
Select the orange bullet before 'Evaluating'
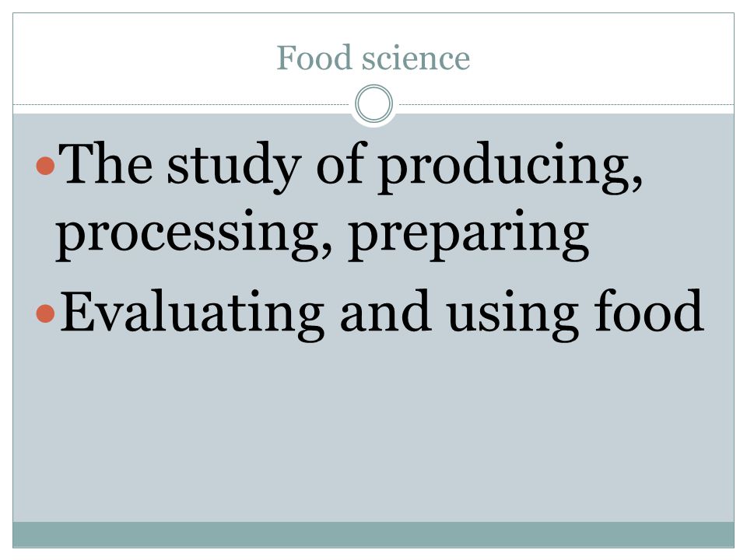[46, 313]
